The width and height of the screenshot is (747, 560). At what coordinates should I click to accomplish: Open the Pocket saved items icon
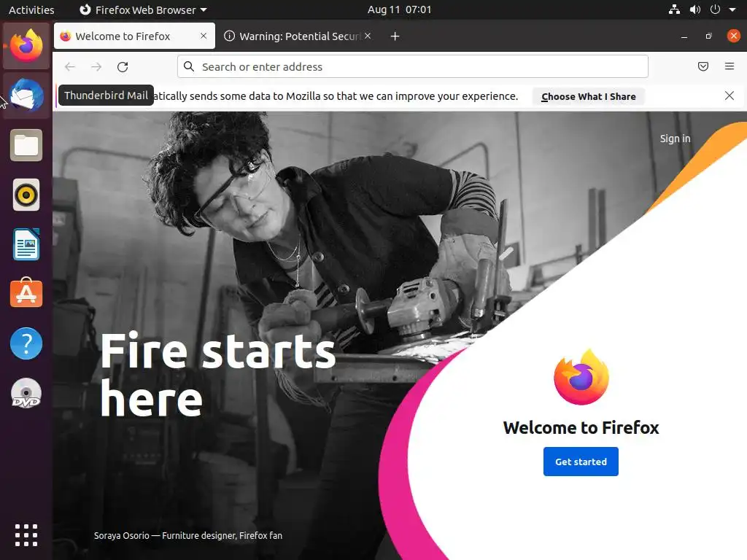[x=703, y=66]
